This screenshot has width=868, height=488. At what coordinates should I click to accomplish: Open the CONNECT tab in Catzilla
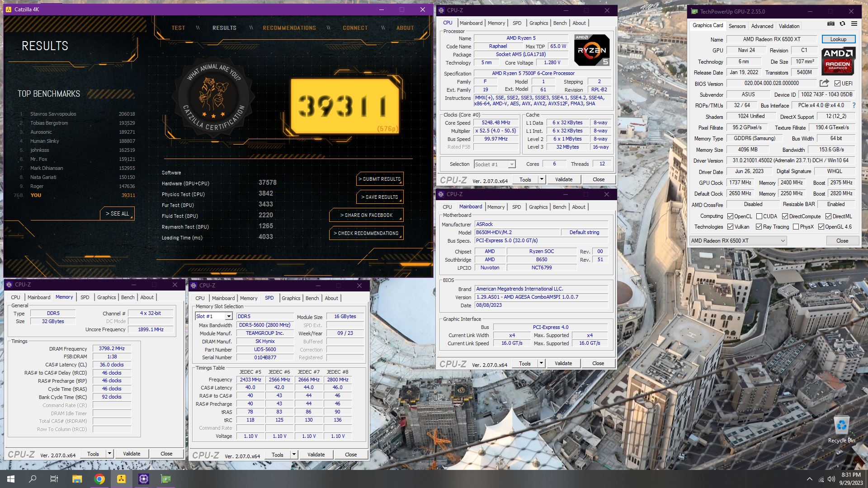(x=355, y=28)
